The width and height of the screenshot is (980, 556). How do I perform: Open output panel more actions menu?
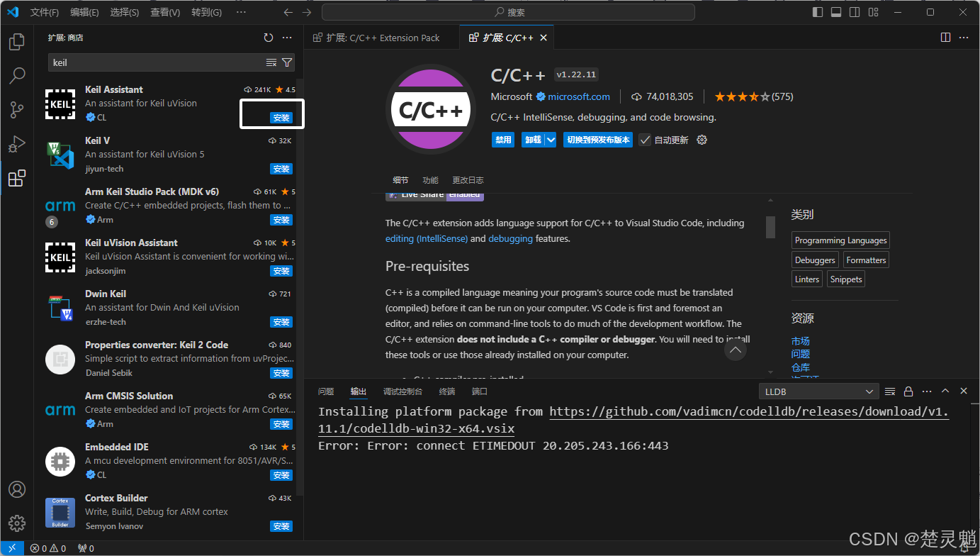pos(927,391)
